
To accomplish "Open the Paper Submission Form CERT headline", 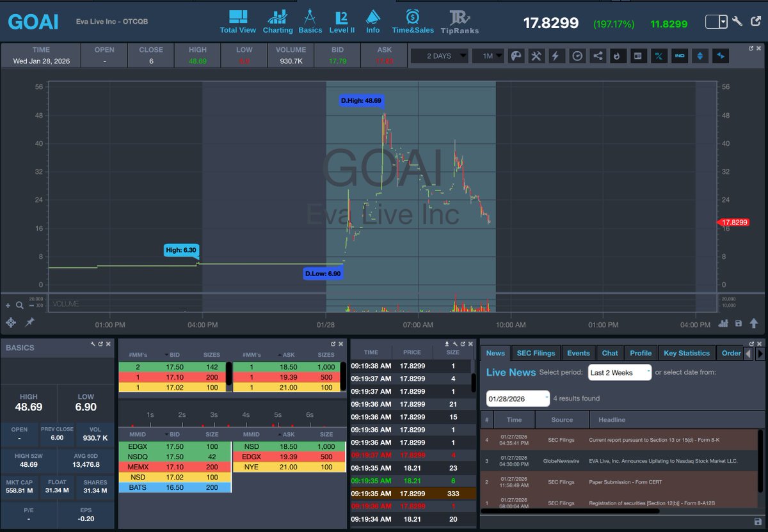I will [x=626, y=481].
